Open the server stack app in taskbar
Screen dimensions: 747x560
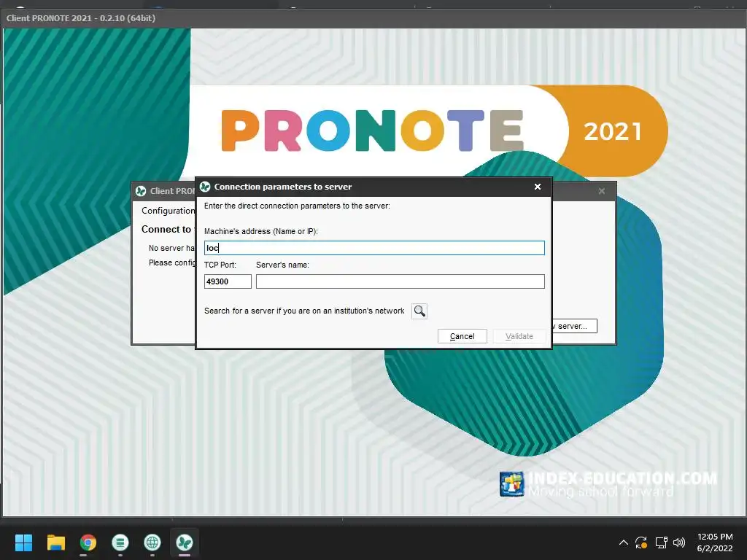(120, 542)
